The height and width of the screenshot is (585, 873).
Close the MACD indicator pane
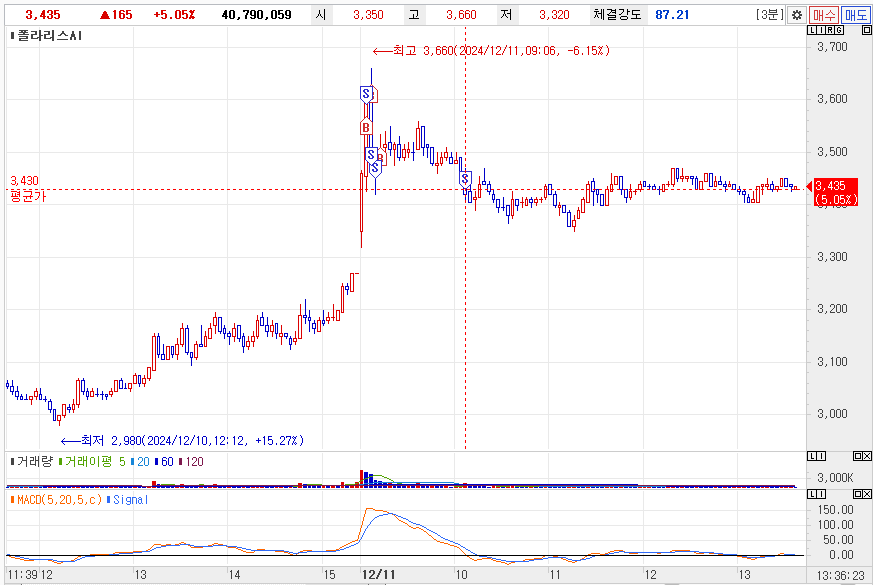(866, 494)
